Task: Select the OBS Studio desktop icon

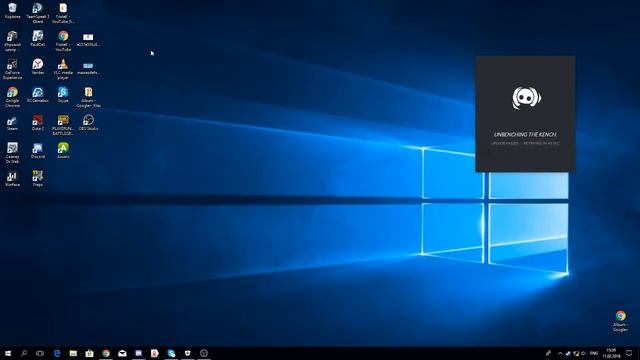Action: [x=88, y=122]
